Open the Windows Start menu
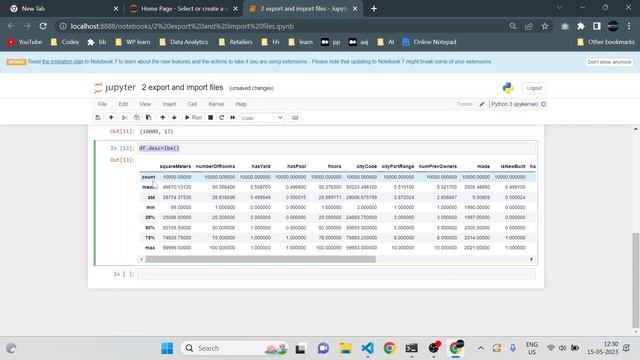 167,348
